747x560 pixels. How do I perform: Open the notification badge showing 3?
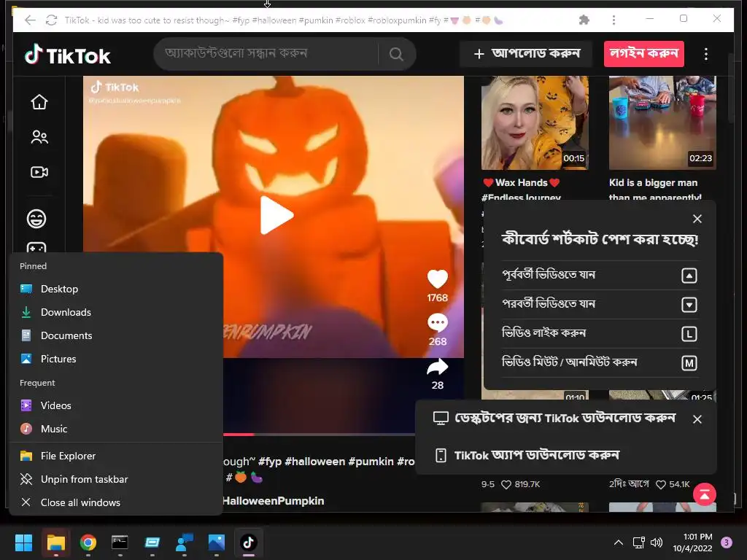point(727,542)
